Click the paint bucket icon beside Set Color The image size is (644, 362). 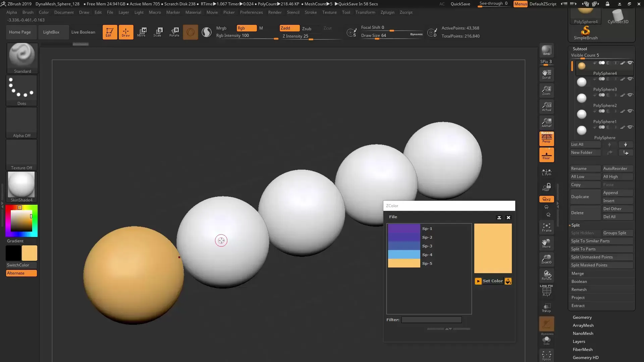tap(508, 281)
